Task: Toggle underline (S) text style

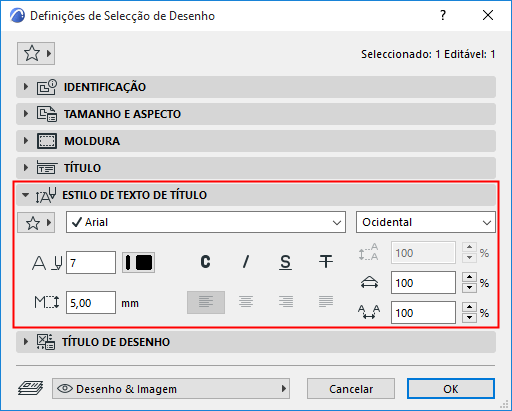Action: coord(286,262)
